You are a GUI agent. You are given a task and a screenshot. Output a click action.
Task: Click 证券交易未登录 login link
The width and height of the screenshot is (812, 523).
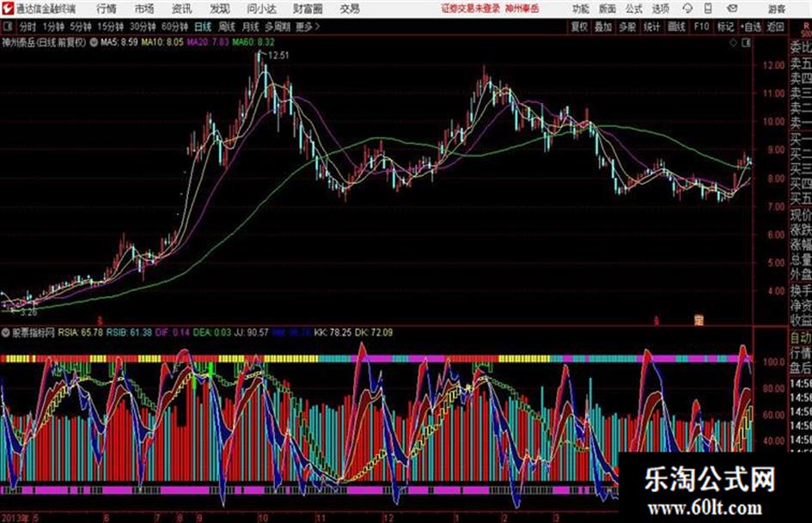tap(470, 9)
